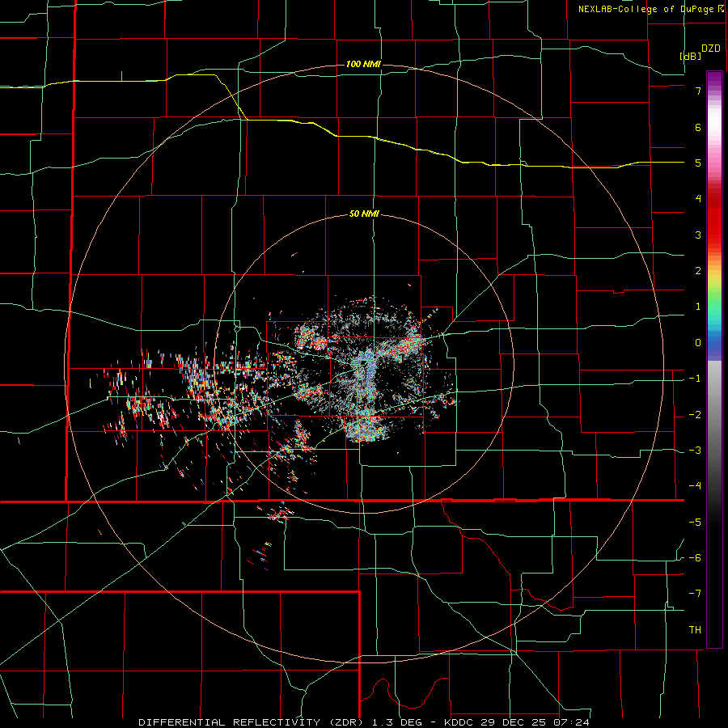Click the -2 value on color scale

(695, 415)
